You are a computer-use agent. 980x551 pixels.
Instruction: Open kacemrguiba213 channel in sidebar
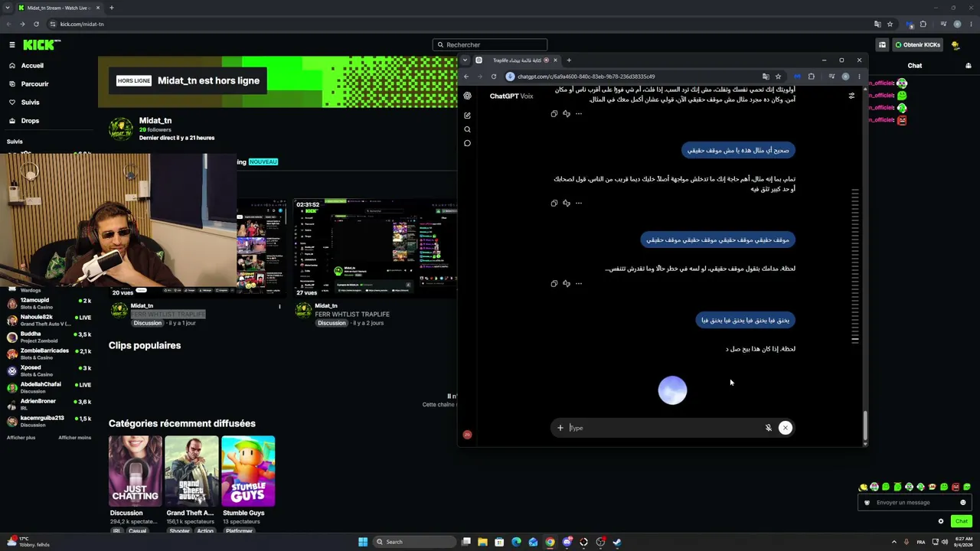(x=49, y=421)
